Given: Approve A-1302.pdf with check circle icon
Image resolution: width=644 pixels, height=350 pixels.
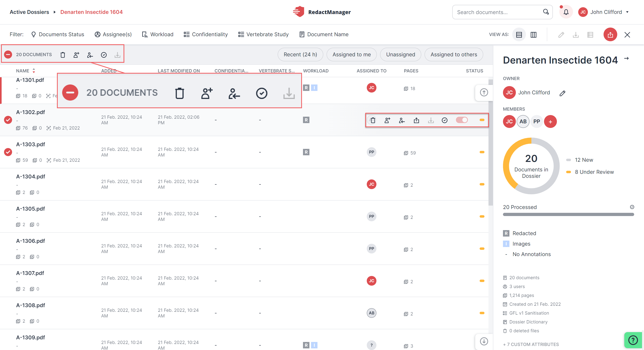Looking at the screenshot, I should 444,120.
